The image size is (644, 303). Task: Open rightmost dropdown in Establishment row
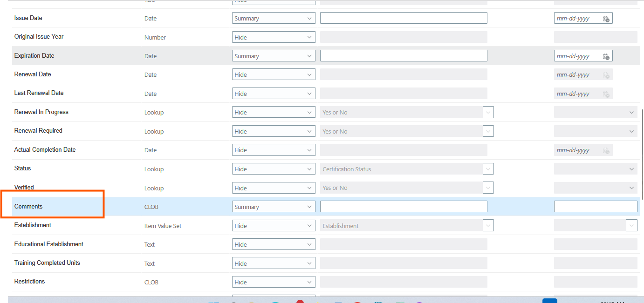pyautogui.click(x=596, y=226)
